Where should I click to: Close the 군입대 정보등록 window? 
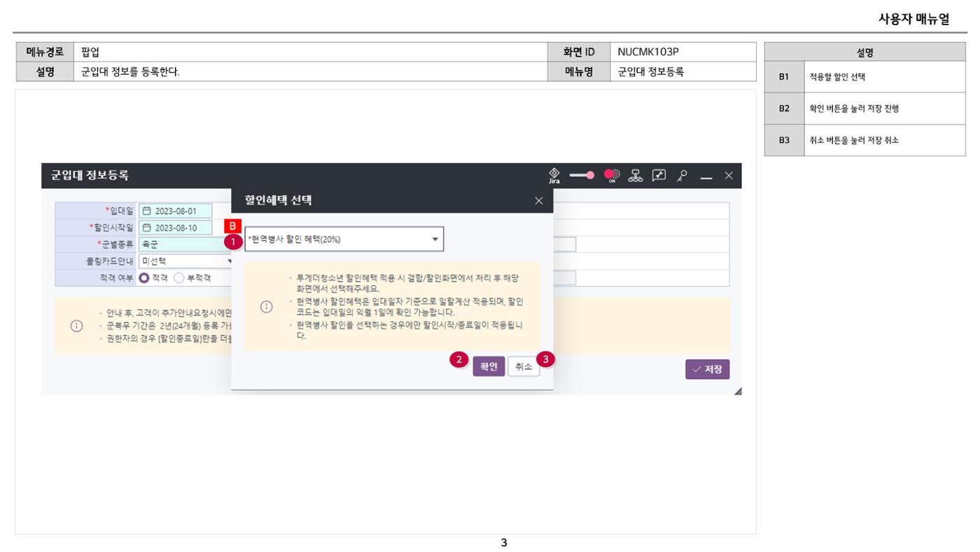(x=729, y=176)
